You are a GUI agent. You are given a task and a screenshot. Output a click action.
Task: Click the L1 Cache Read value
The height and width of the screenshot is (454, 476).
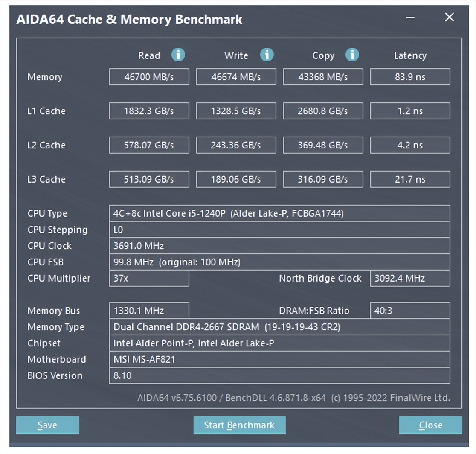149,111
